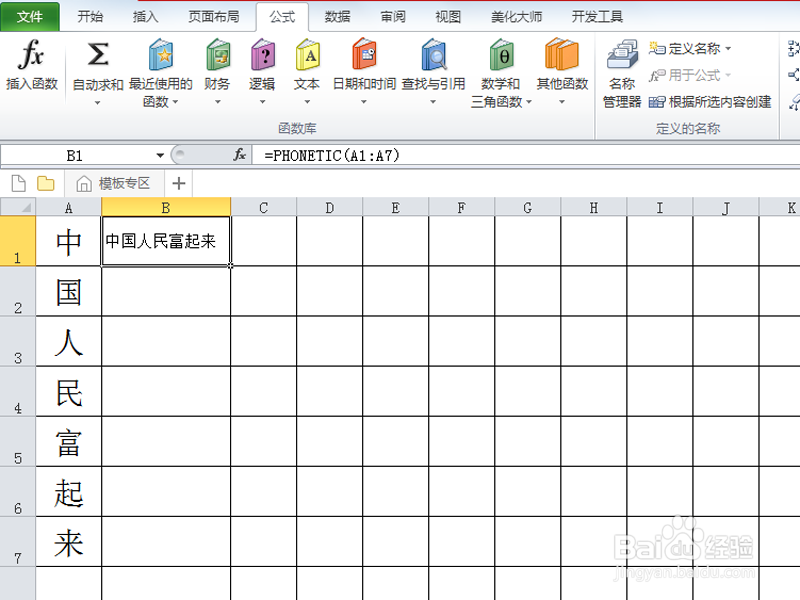Switch to the Developer (开发工具) tab
The width and height of the screenshot is (800, 600).
597,16
